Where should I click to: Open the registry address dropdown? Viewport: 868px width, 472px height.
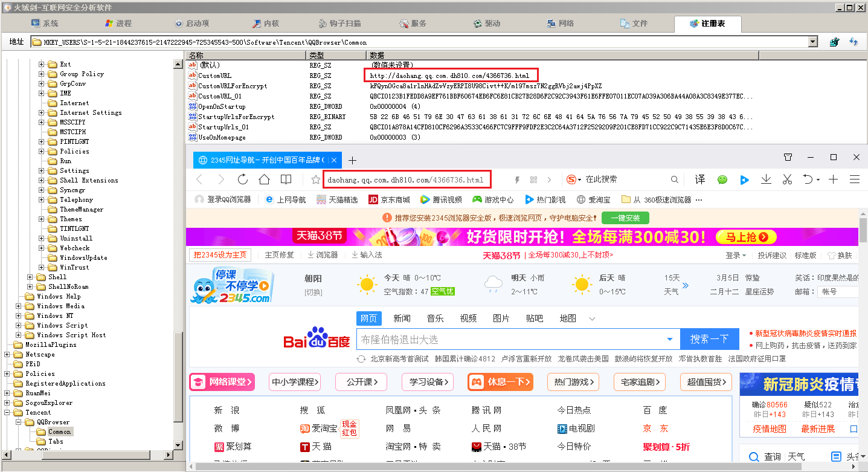(812, 42)
